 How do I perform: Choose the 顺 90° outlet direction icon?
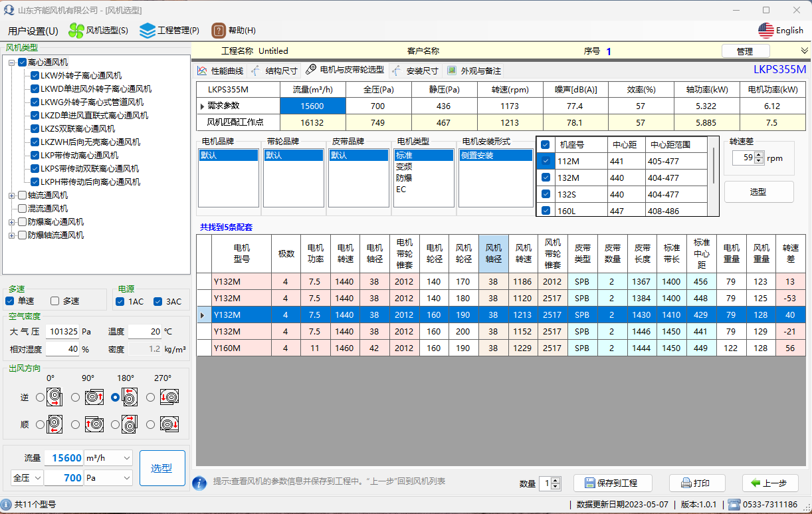coord(94,424)
